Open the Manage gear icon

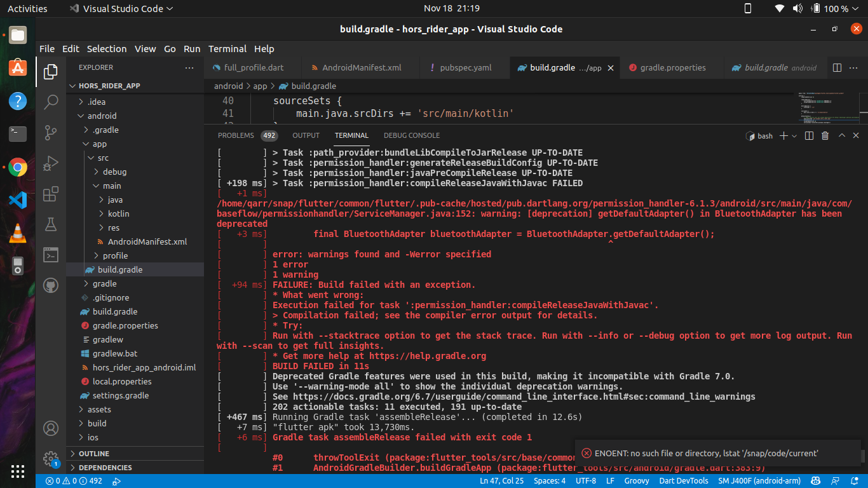51,458
